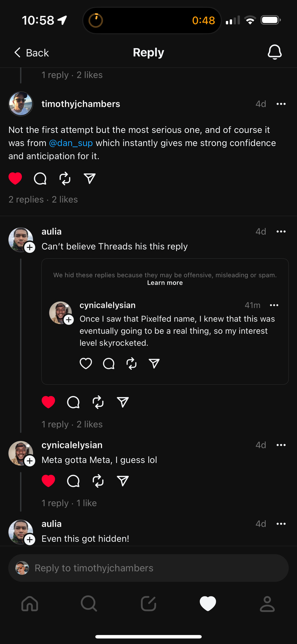Repost timothyjchambers' post
Viewport: 297px width, 644px height.
(x=65, y=179)
